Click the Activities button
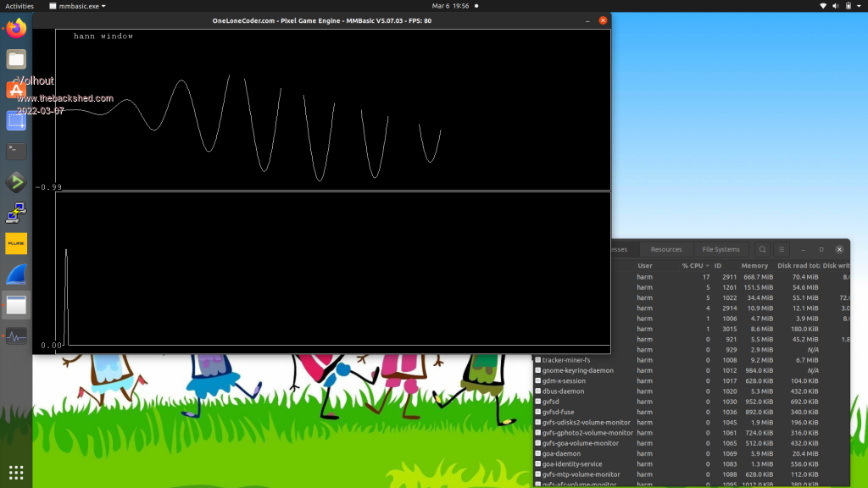 coord(19,6)
